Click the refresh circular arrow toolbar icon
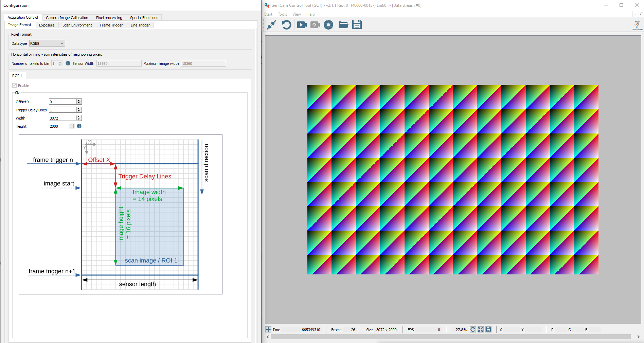Screen dimensions: 644x343 [286, 25]
